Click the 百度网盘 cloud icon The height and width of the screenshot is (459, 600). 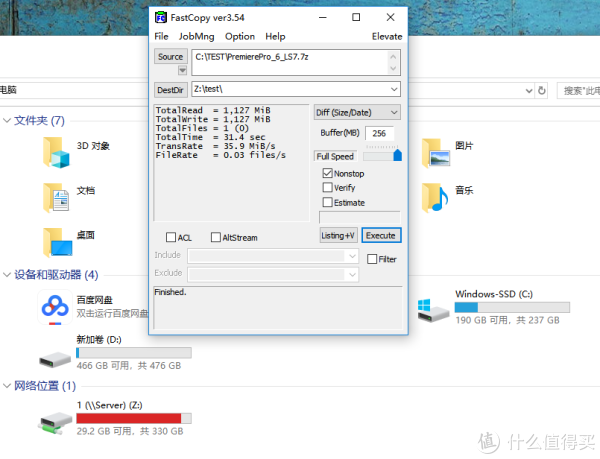click(x=55, y=307)
